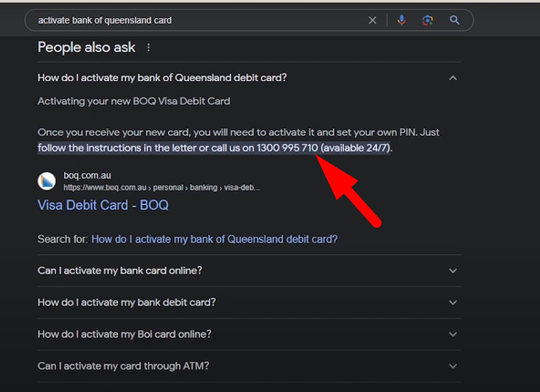Click the 'Once you receive your new card' sentence
Image resolution: width=540 pixels, height=392 pixels.
238,132
